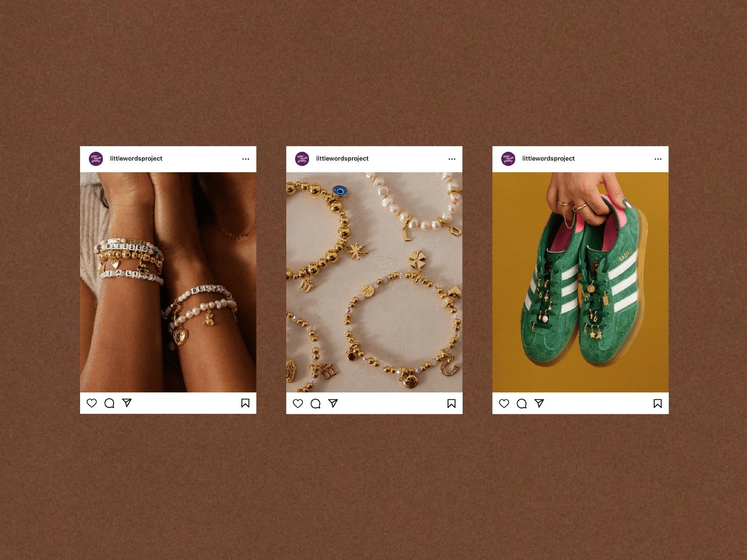Like the green sneakers post
The image size is (747, 560).
coord(504,404)
